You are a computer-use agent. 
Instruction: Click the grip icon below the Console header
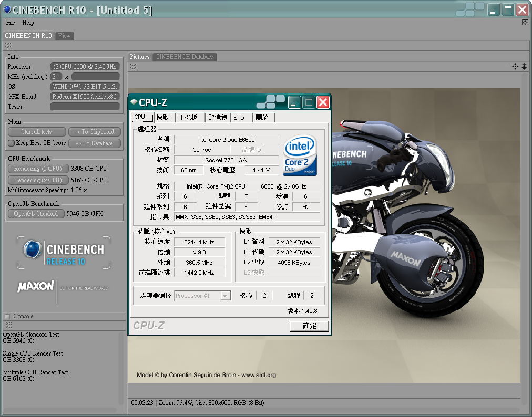coord(8,326)
